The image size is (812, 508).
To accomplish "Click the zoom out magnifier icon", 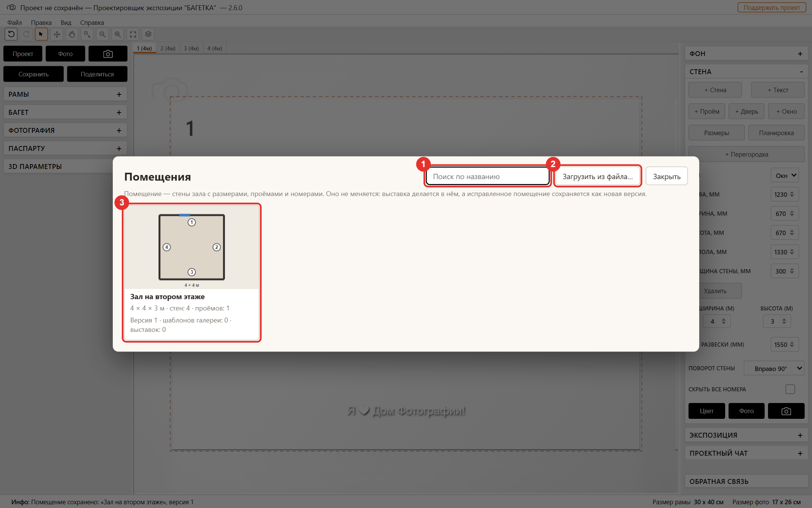I will [102, 34].
